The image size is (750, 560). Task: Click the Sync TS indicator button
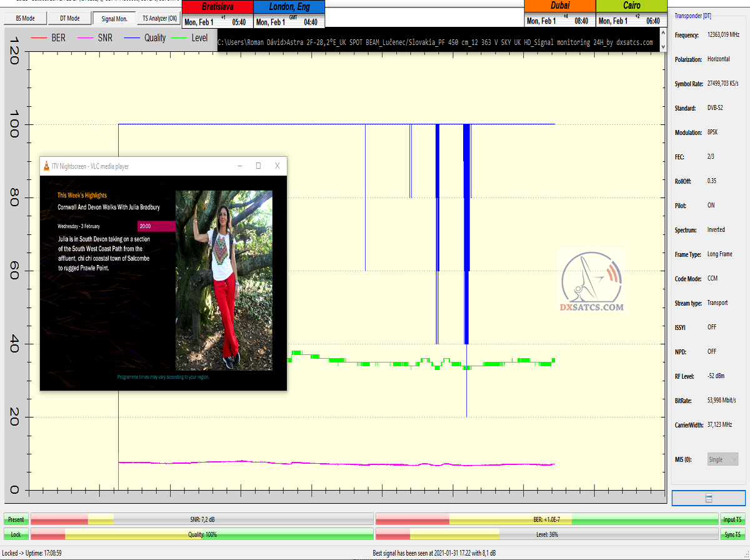(x=732, y=534)
